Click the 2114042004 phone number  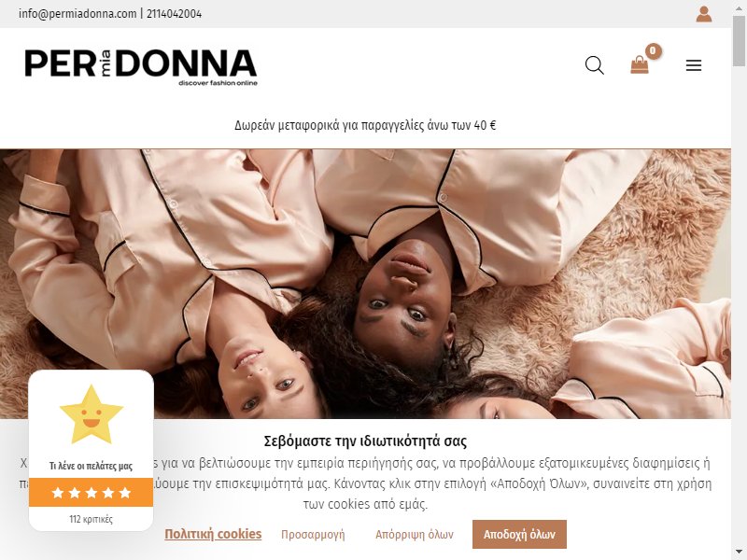pyautogui.click(x=174, y=14)
